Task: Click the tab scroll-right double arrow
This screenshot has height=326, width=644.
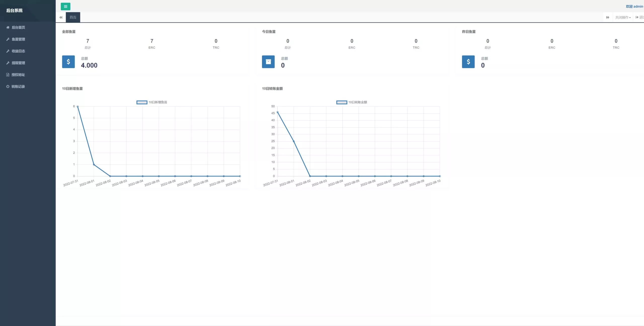Action: pos(608,17)
